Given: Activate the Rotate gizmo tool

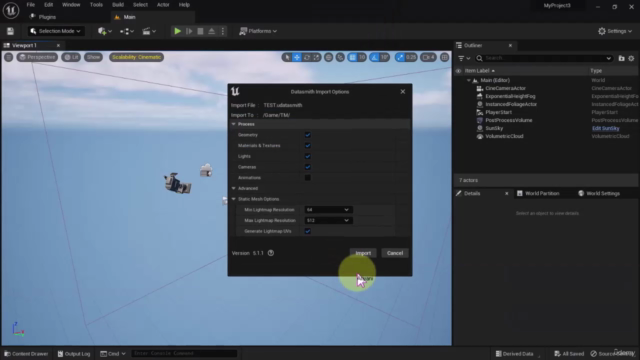Looking at the screenshot, I should coord(307,58).
